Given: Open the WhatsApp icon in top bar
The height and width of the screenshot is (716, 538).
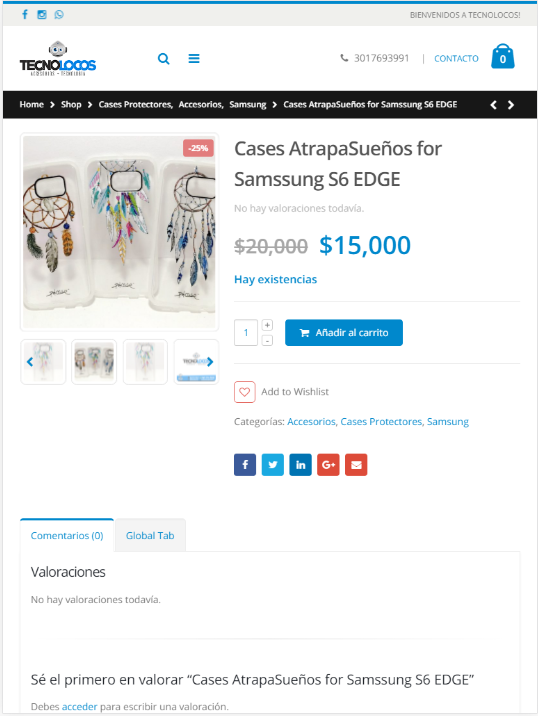Looking at the screenshot, I should click(59, 15).
